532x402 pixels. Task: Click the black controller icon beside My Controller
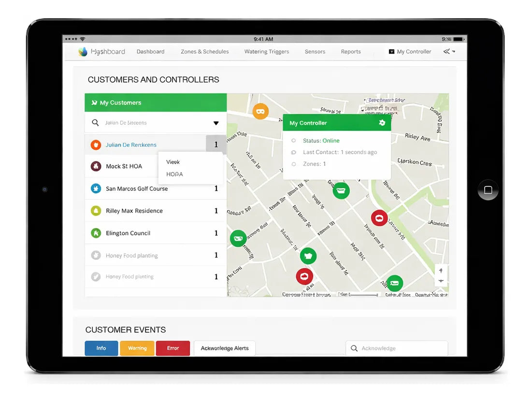[x=391, y=52]
